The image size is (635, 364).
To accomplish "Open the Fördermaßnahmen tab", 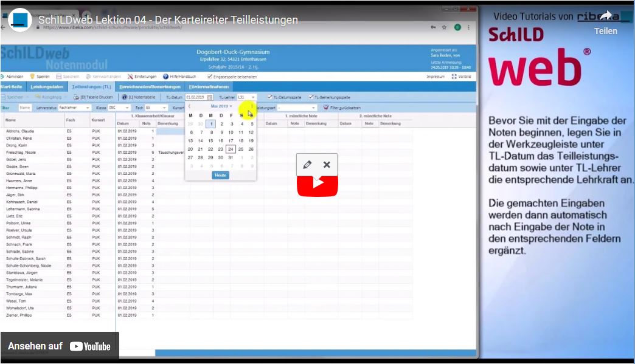I will tap(209, 87).
